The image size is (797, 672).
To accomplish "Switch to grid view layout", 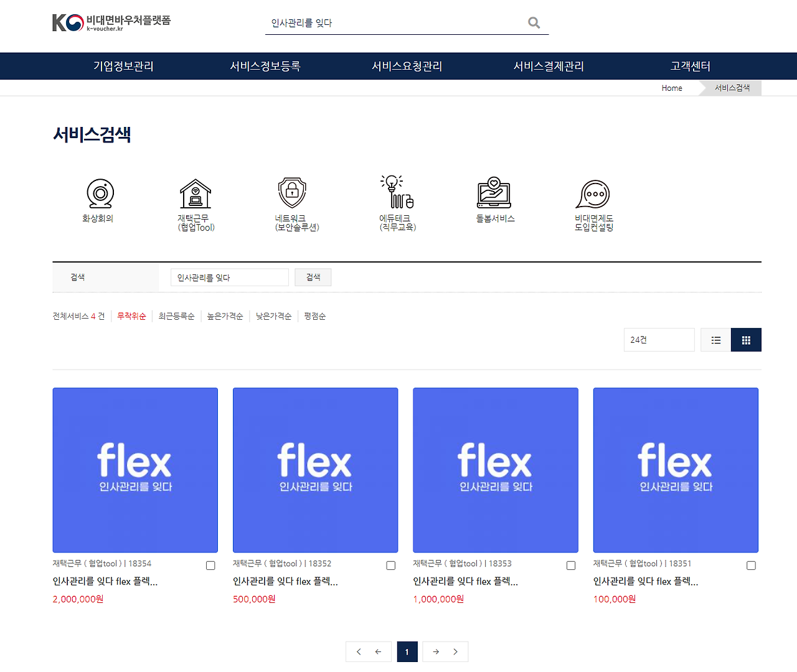I will coord(746,340).
